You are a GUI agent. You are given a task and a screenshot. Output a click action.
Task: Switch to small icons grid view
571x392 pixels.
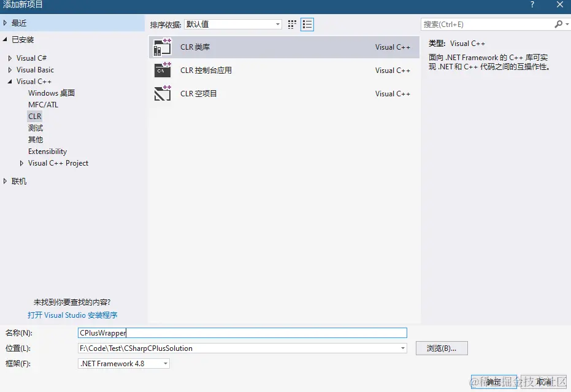[x=292, y=25]
